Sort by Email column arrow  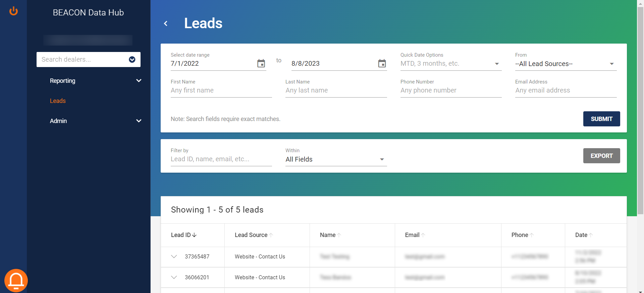[x=423, y=235]
